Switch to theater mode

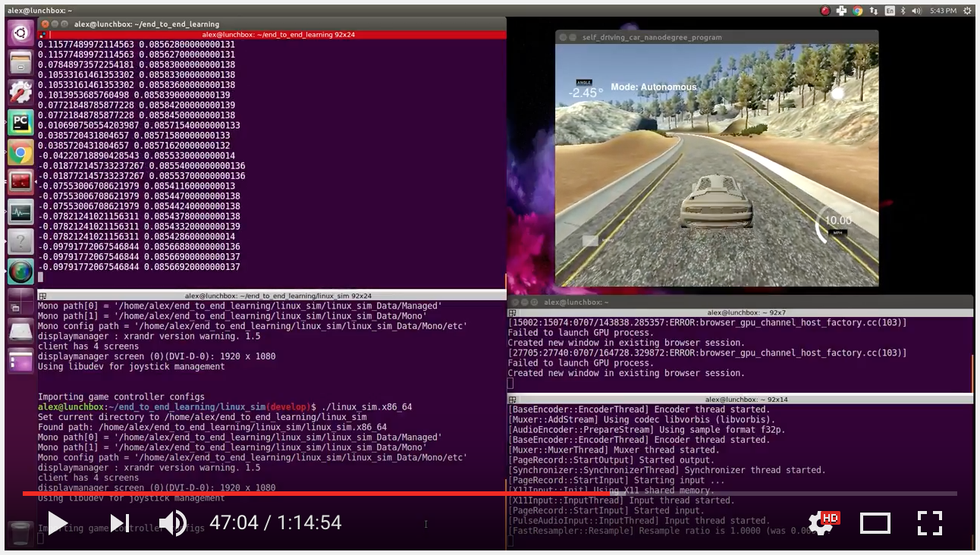point(875,522)
